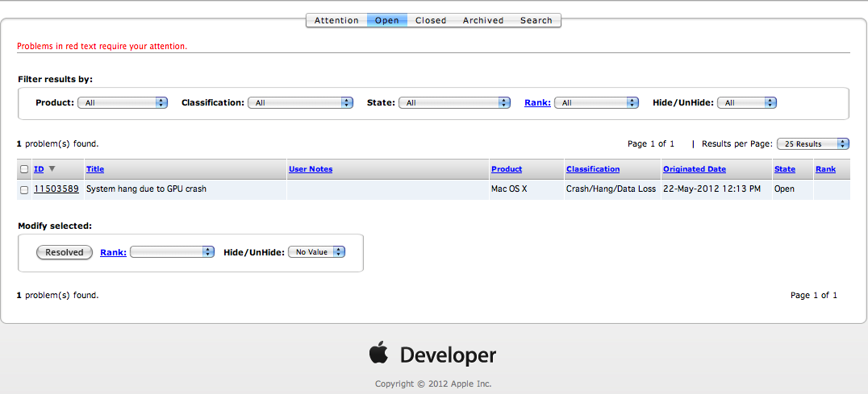Viewport: 868px width, 394px height.
Task: Click 'System hang due to GPU crash' title
Action: (146, 189)
